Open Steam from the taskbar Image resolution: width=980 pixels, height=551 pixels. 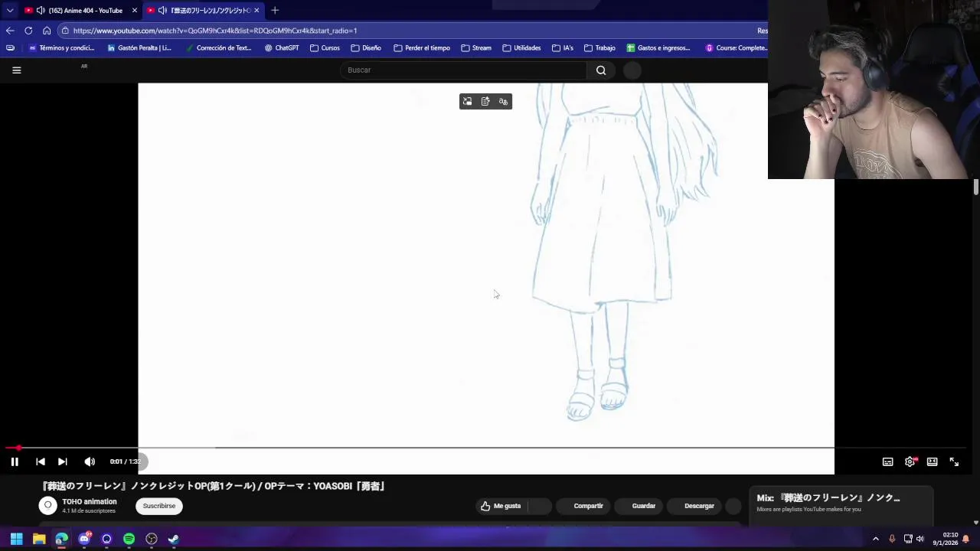[174, 539]
